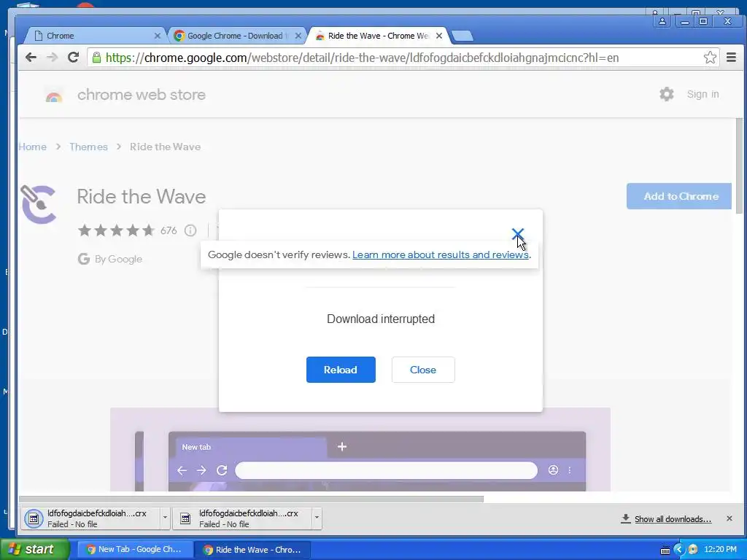Image resolution: width=747 pixels, height=560 pixels.
Task: Close the Chrome tab
Action: [x=158, y=36]
